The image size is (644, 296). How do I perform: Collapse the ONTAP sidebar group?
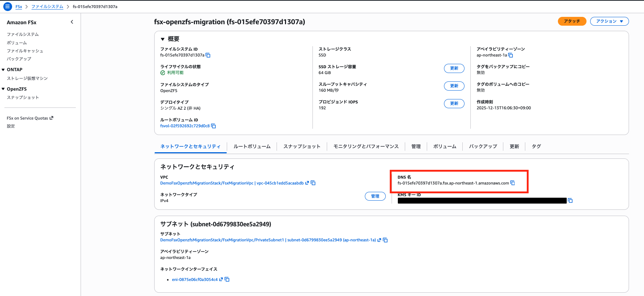(3, 70)
